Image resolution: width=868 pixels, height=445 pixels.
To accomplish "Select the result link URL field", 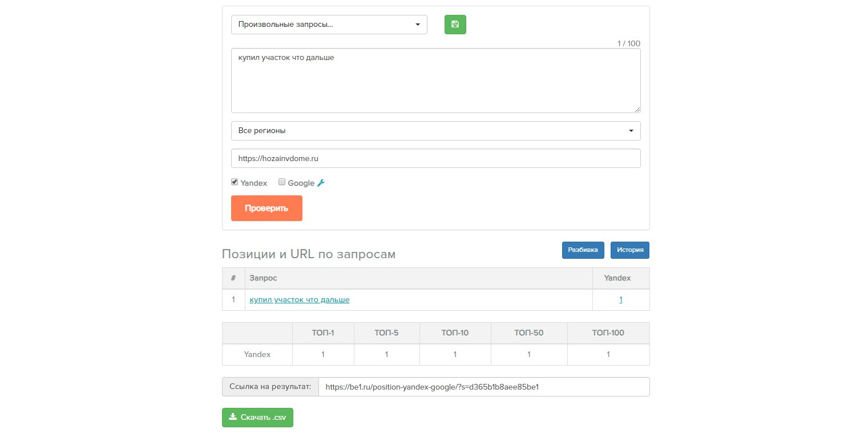I will (x=483, y=387).
